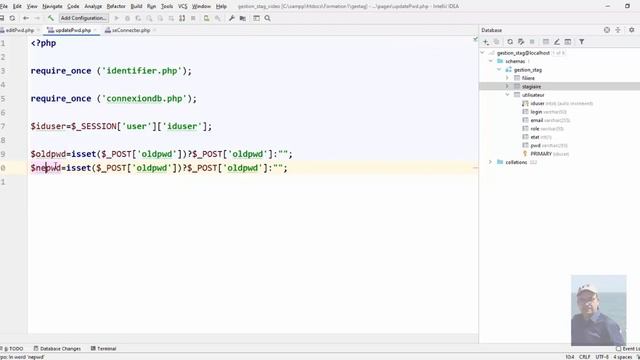Click the 'connexiondb.php' string in the code
The image size is (640, 360).
tap(144, 98)
